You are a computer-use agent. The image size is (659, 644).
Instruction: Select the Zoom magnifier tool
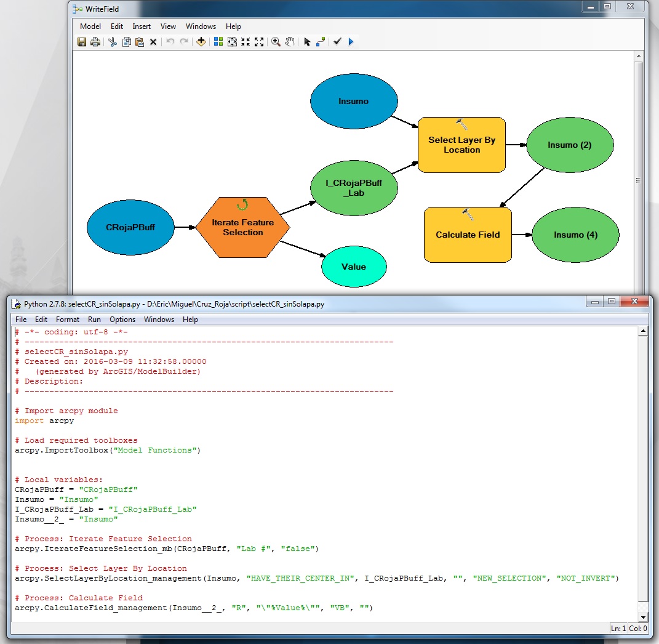click(276, 42)
